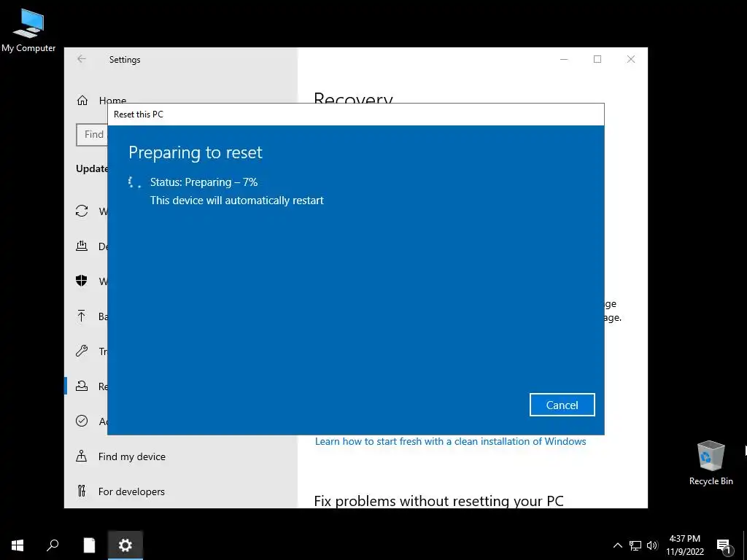Image resolution: width=747 pixels, height=560 pixels.
Task: Open the Windows Start menu
Action: tap(18, 545)
